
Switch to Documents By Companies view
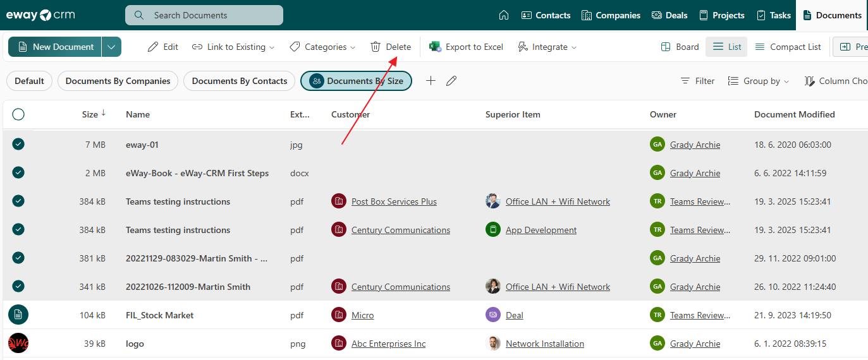(118, 81)
